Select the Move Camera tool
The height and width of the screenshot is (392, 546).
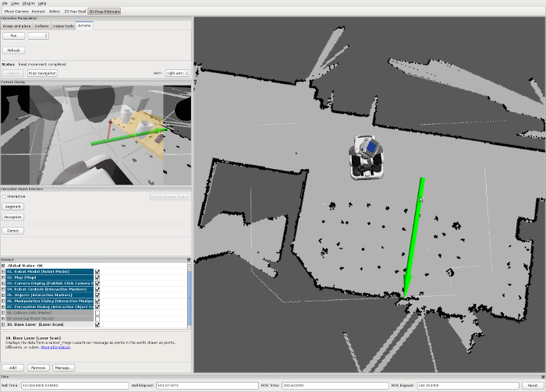pyautogui.click(x=17, y=12)
